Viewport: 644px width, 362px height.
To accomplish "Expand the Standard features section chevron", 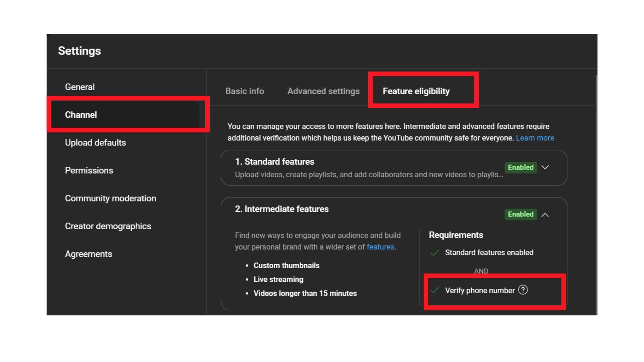I will point(545,167).
